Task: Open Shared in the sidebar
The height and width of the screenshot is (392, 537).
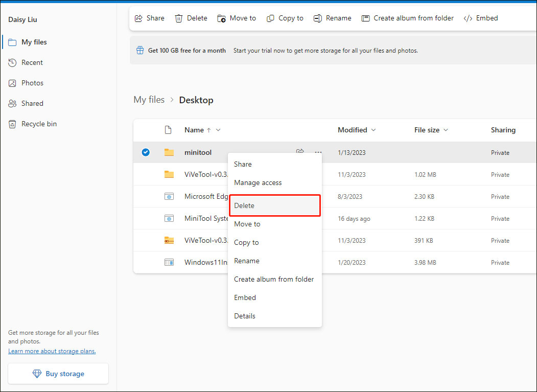Action: (x=26, y=103)
